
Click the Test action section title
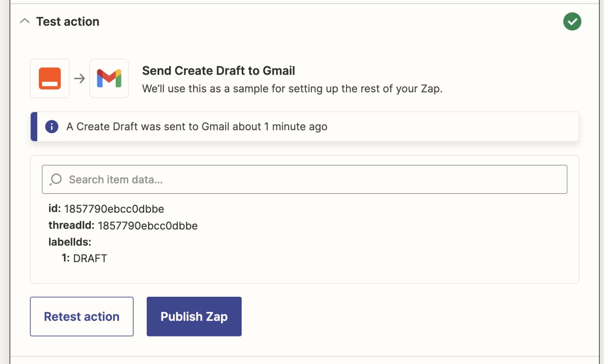click(x=68, y=22)
